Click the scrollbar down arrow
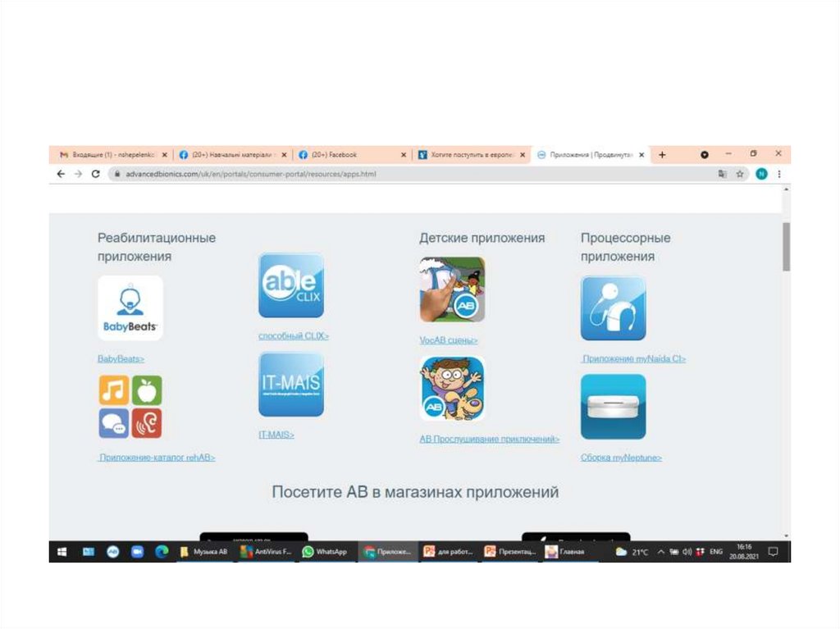The width and height of the screenshot is (840, 629). [786, 536]
